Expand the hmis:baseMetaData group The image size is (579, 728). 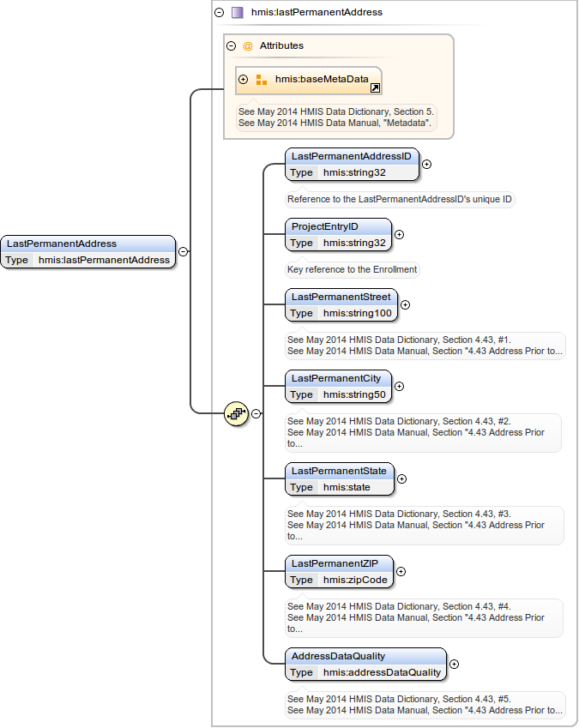[x=244, y=80]
